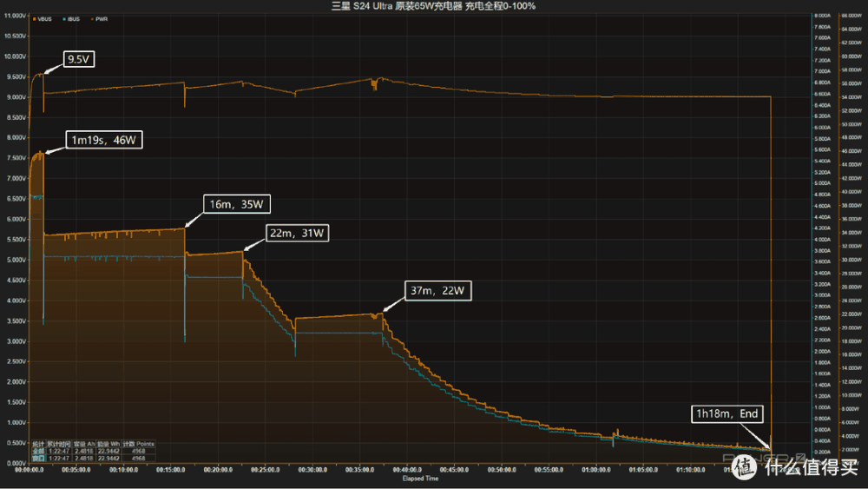Click the 能量 Wh column header
This screenshot has height=489, width=868.
tap(108, 444)
